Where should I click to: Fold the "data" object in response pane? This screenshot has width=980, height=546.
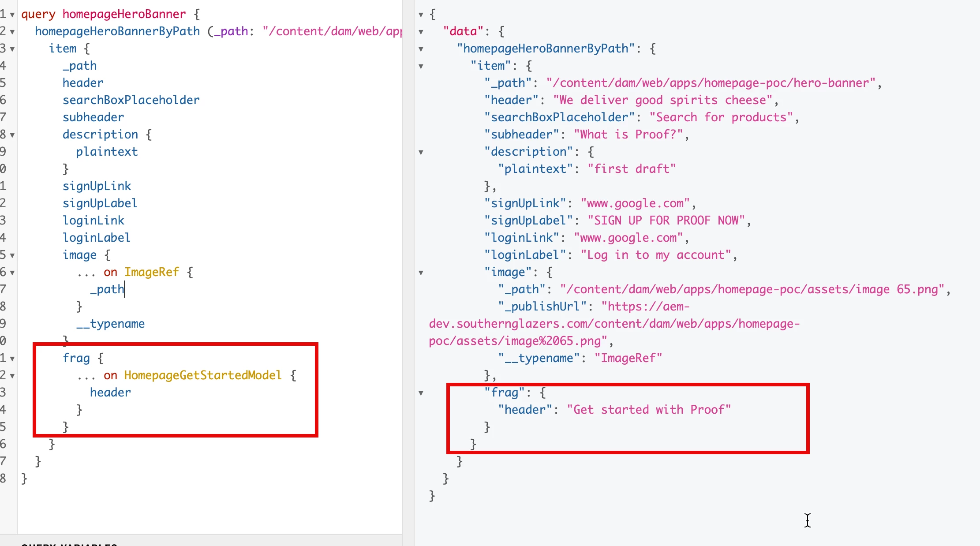coord(421,32)
